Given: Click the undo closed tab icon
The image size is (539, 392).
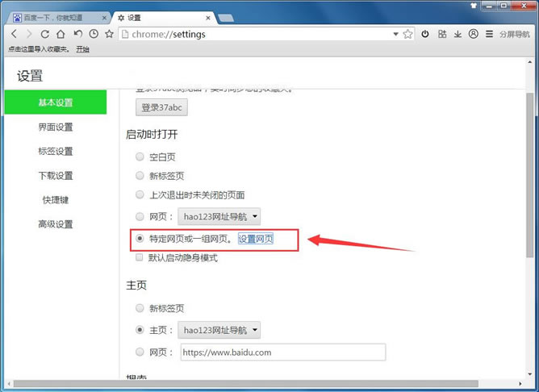Looking at the screenshot, I should click(77, 34).
